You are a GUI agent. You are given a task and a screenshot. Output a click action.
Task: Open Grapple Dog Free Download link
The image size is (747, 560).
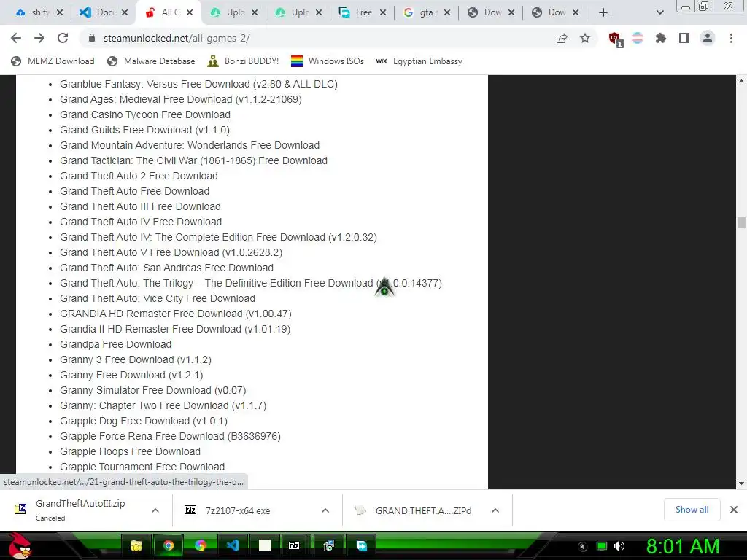pos(144,421)
